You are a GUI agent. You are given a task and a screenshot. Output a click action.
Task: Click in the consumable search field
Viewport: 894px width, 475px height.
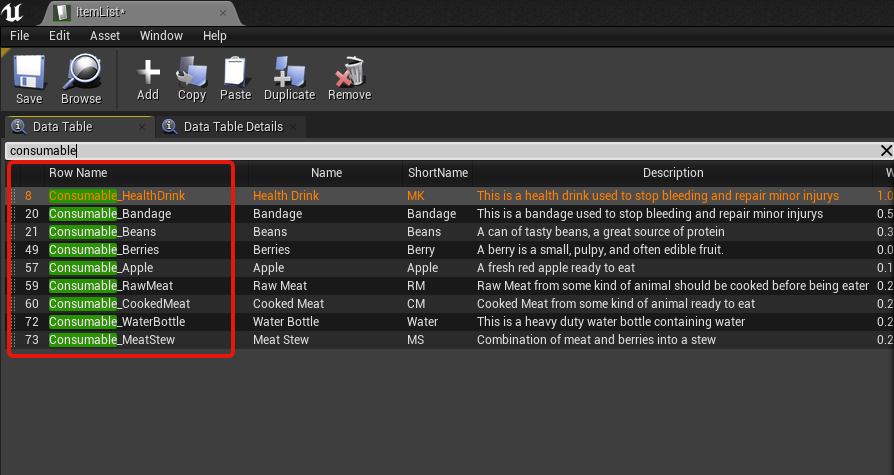point(442,151)
